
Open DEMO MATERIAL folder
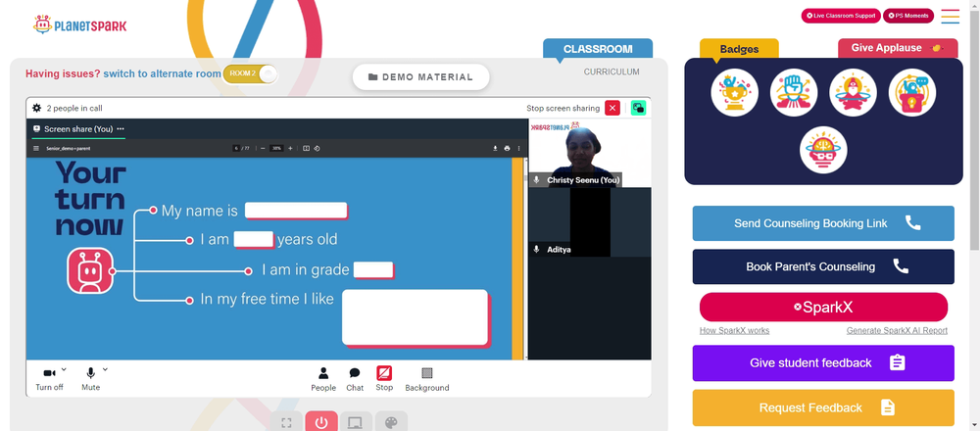(x=420, y=76)
